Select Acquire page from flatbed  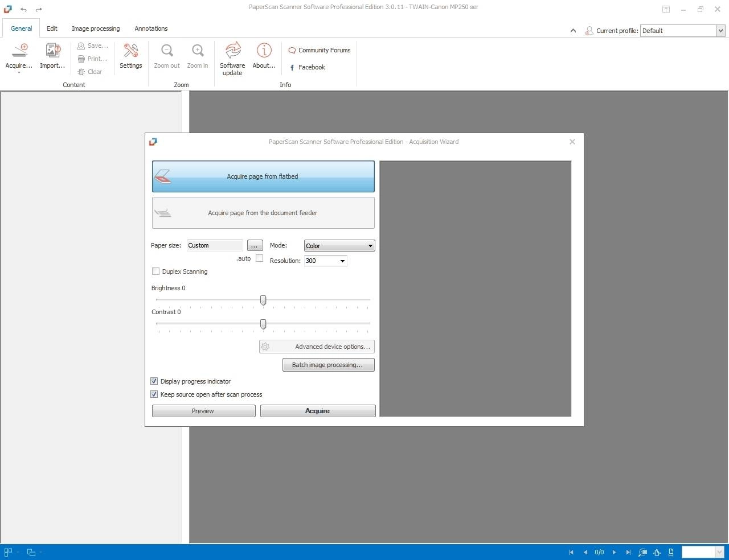click(x=263, y=176)
